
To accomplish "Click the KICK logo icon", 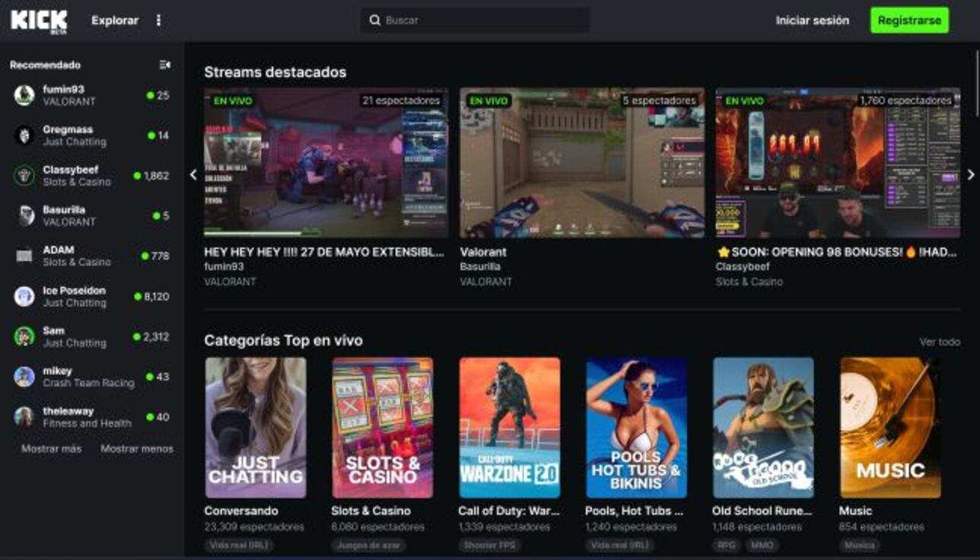I will [x=40, y=20].
